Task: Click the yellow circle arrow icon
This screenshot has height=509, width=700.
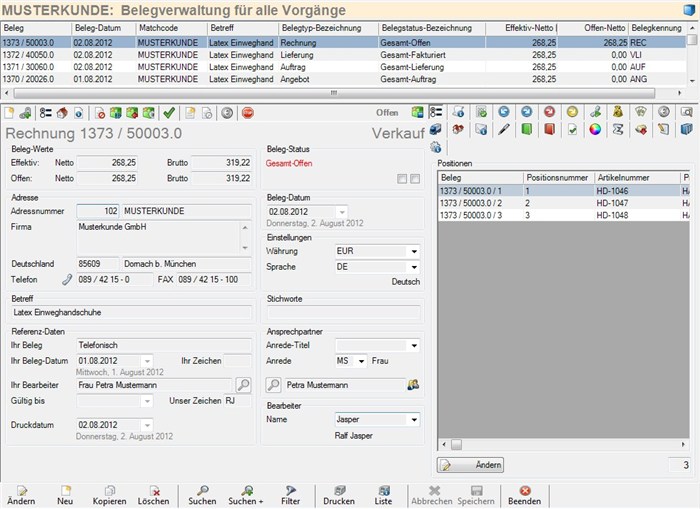Action: pyautogui.click(x=572, y=112)
